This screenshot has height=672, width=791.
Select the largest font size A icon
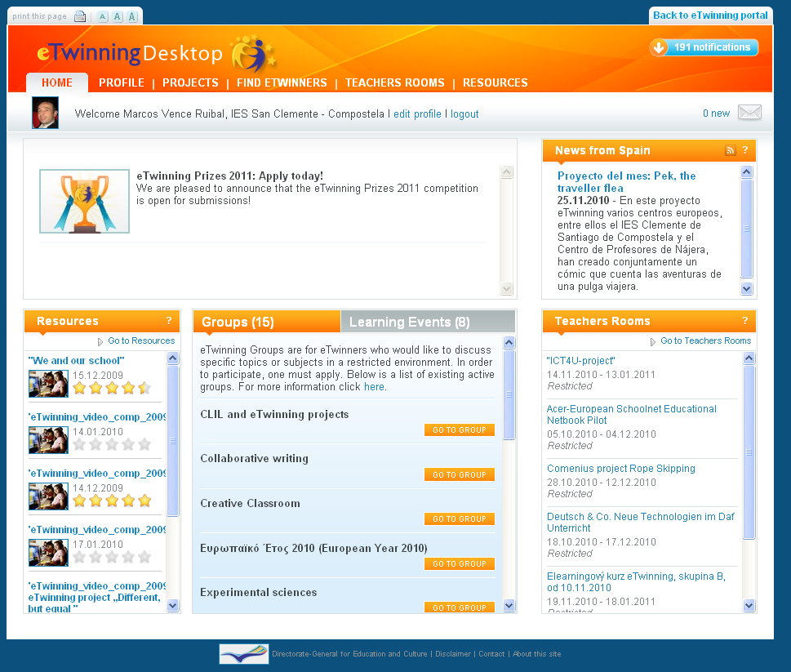point(131,16)
